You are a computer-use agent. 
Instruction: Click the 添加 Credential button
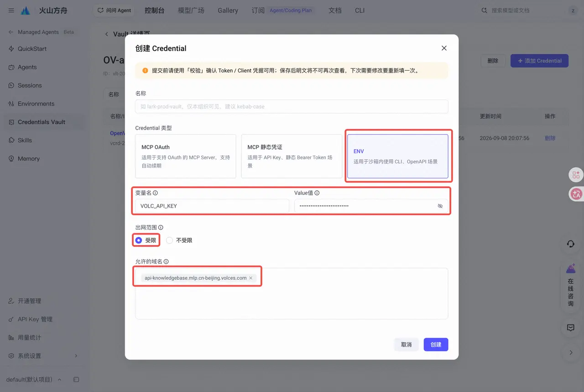539,61
